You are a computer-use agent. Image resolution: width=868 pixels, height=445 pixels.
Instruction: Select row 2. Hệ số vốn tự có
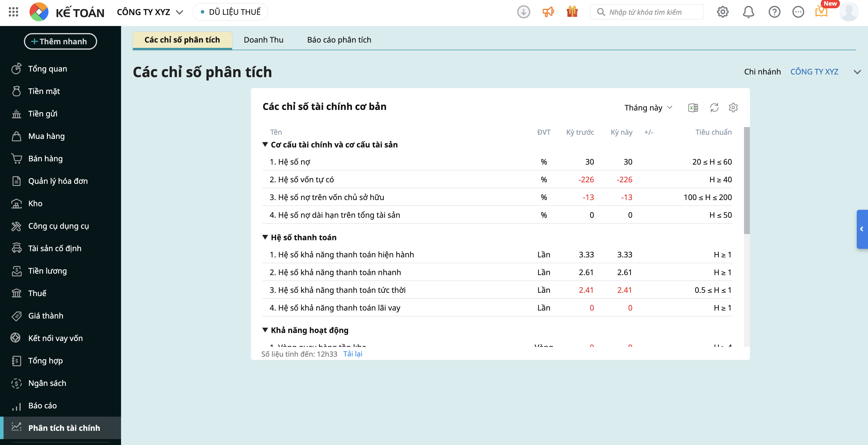(497, 180)
